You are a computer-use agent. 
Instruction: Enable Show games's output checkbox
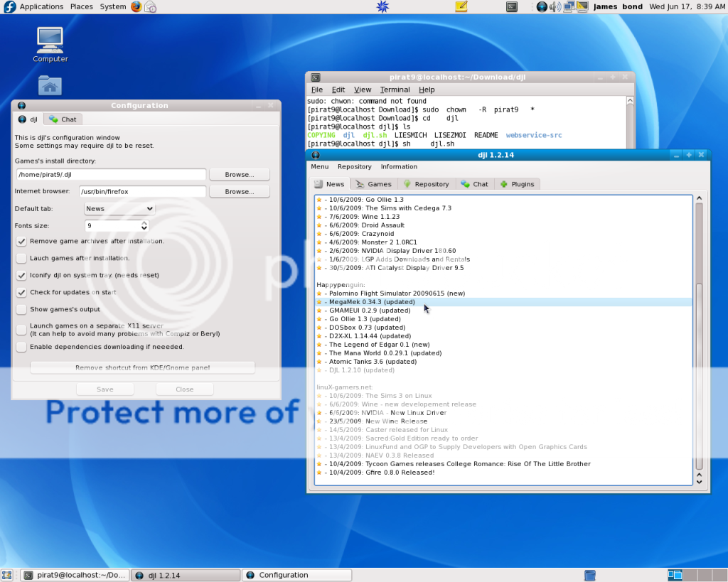point(21,309)
